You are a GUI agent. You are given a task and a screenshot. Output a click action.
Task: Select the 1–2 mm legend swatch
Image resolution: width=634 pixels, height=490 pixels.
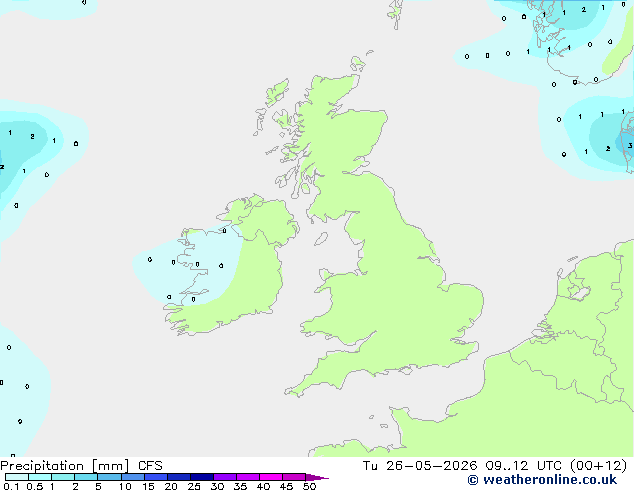click(x=63, y=477)
